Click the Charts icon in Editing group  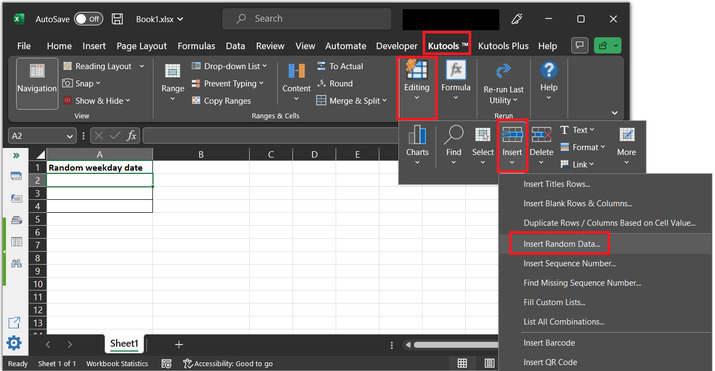(x=417, y=135)
